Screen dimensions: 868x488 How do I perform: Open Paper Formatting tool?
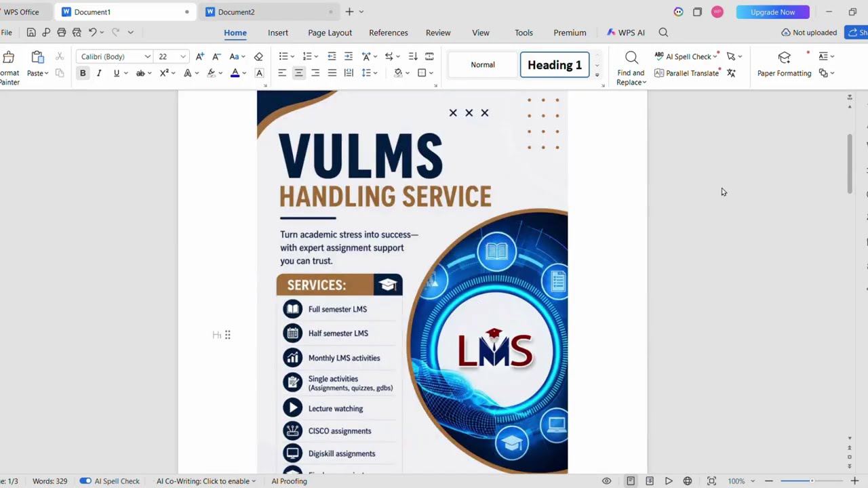784,65
